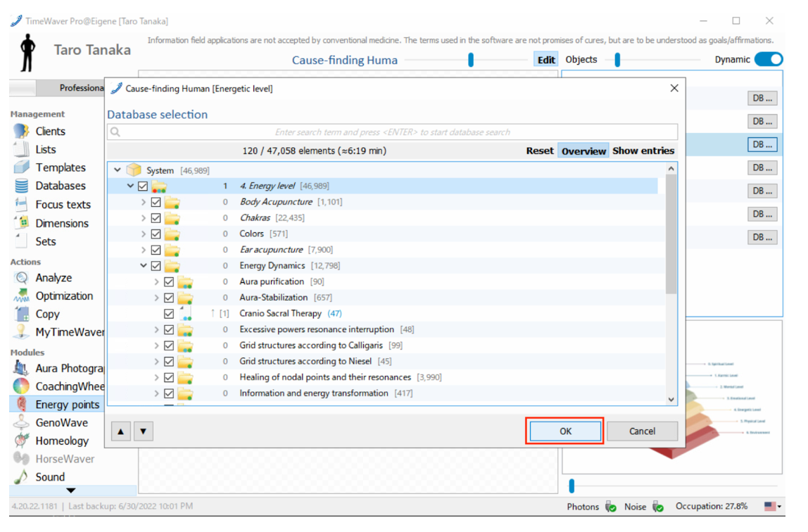Close the Cause-finding Human dialog
Image resolution: width=808 pixels, height=532 pixels.
(x=674, y=88)
